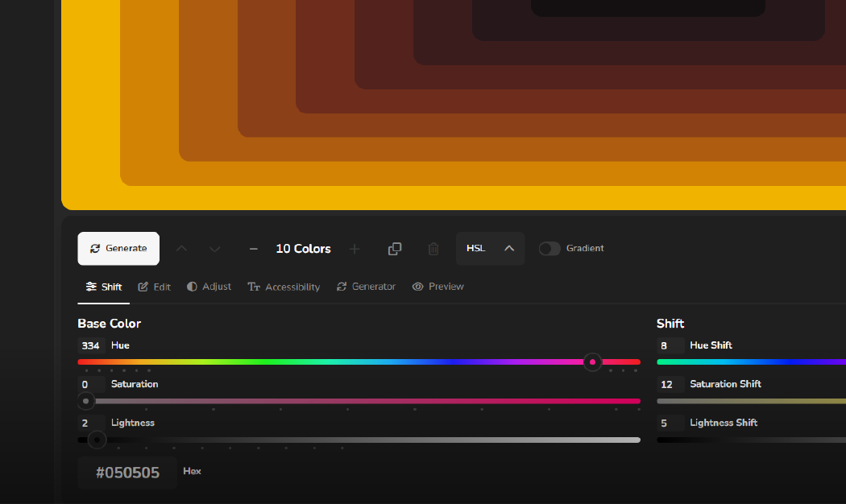Screen dimensions: 846x504
Task: Click the Lightness value field showing 2
Action: pyautogui.click(x=90, y=423)
